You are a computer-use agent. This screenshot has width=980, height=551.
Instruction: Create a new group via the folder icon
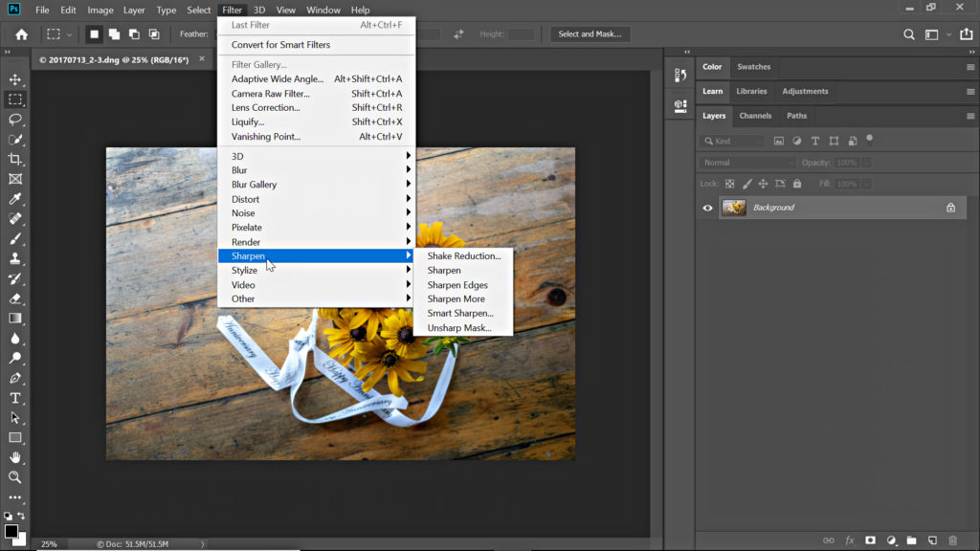point(911,540)
